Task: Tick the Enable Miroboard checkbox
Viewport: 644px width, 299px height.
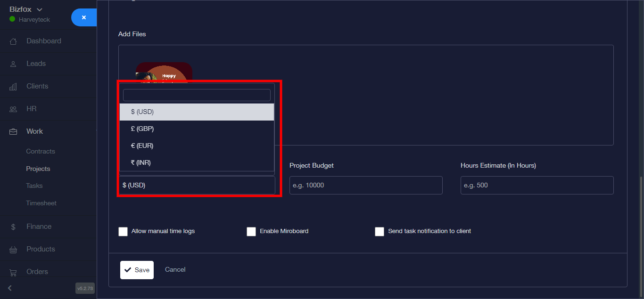Action: click(x=251, y=232)
